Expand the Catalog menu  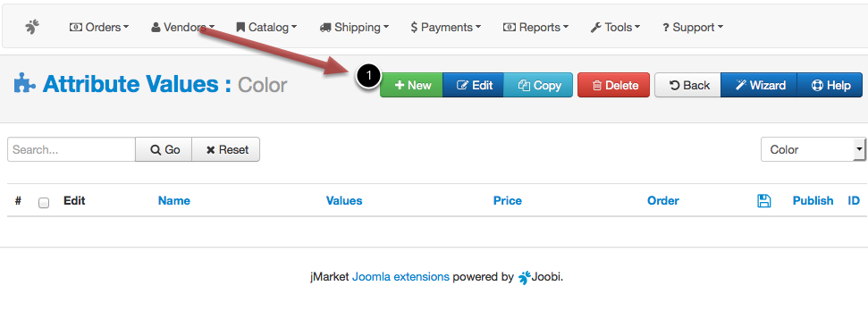pos(266,27)
